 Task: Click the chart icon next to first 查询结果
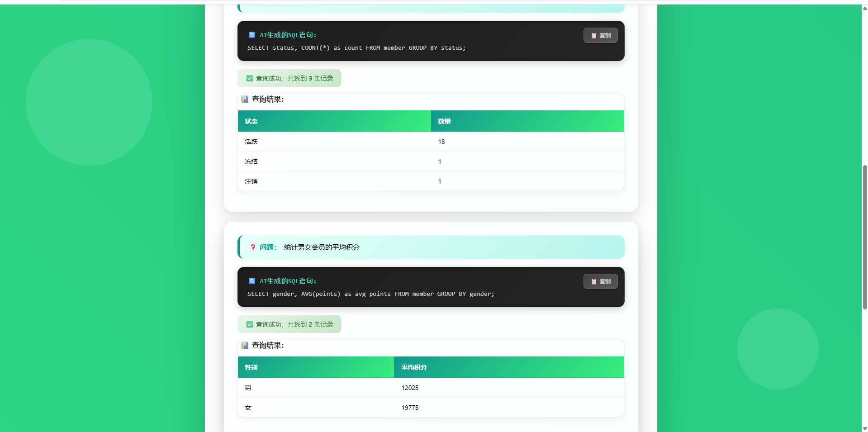pos(245,99)
